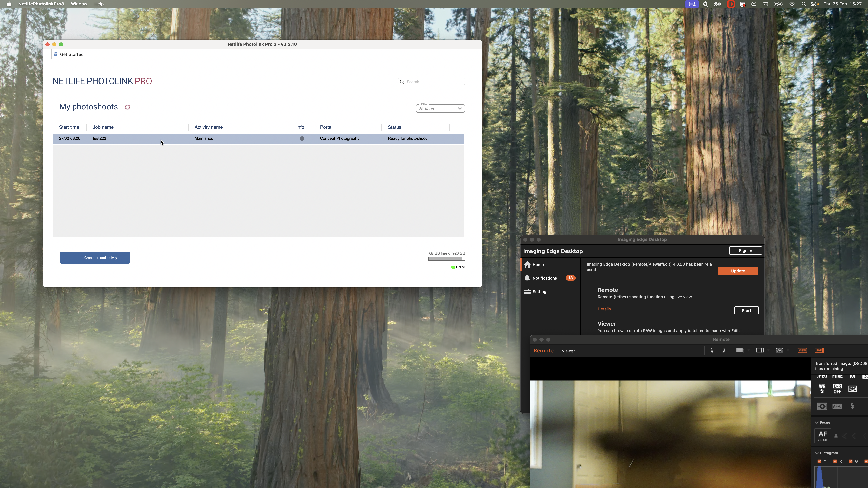Image resolution: width=868 pixels, height=488 pixels.
Task: Collapse the Focus section
Action: coord(817,422)
